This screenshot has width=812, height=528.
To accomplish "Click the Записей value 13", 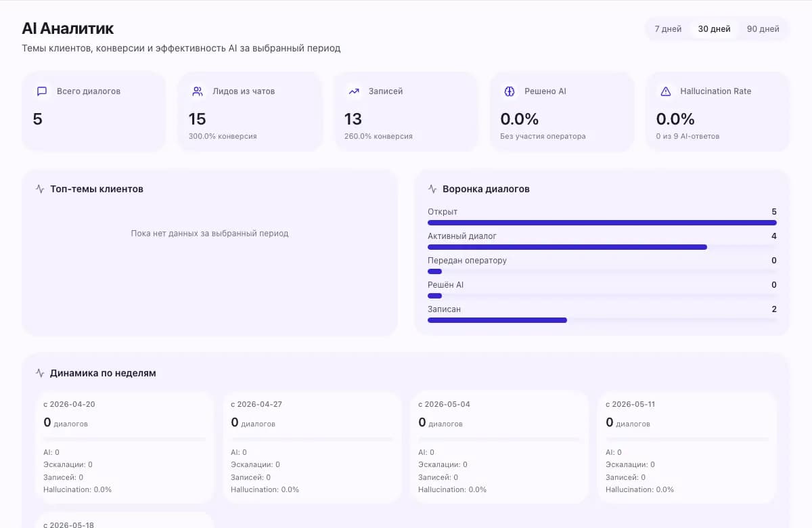I will click(x=353, y=119).
